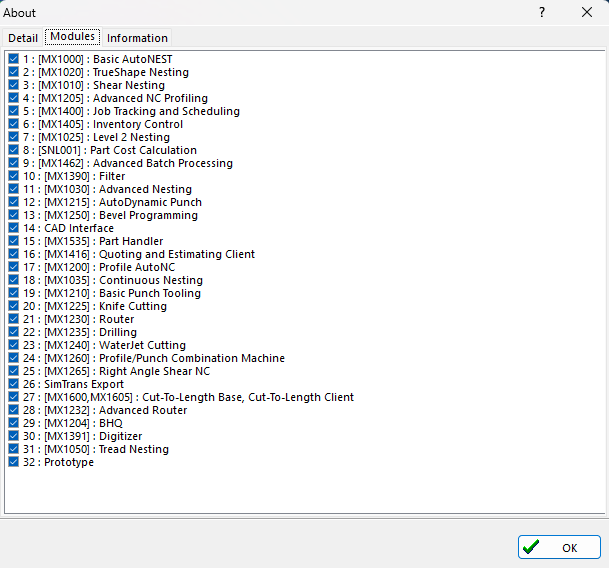Image resolution: width=609 pixels, height=568 pixels.
Task: Select the '[MX1400] : Job Tracking and Scheduling' label
Action: 139,111
